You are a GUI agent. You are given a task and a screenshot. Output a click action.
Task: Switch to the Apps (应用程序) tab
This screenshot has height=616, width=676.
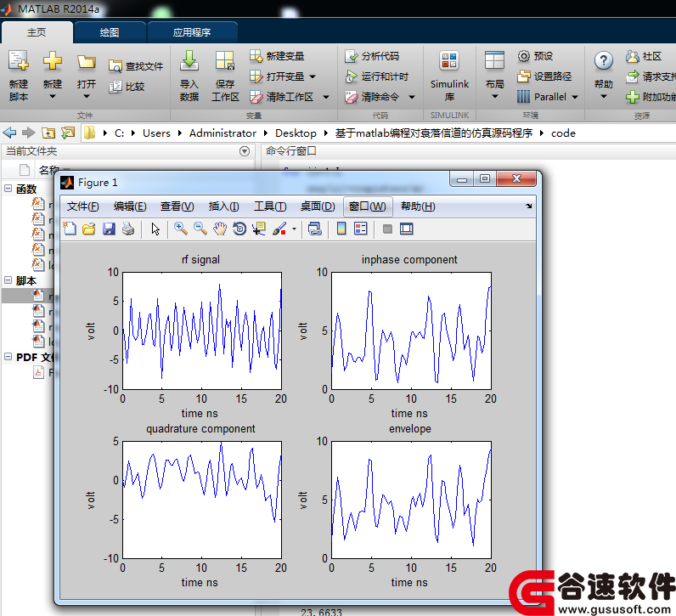(192, 32)
